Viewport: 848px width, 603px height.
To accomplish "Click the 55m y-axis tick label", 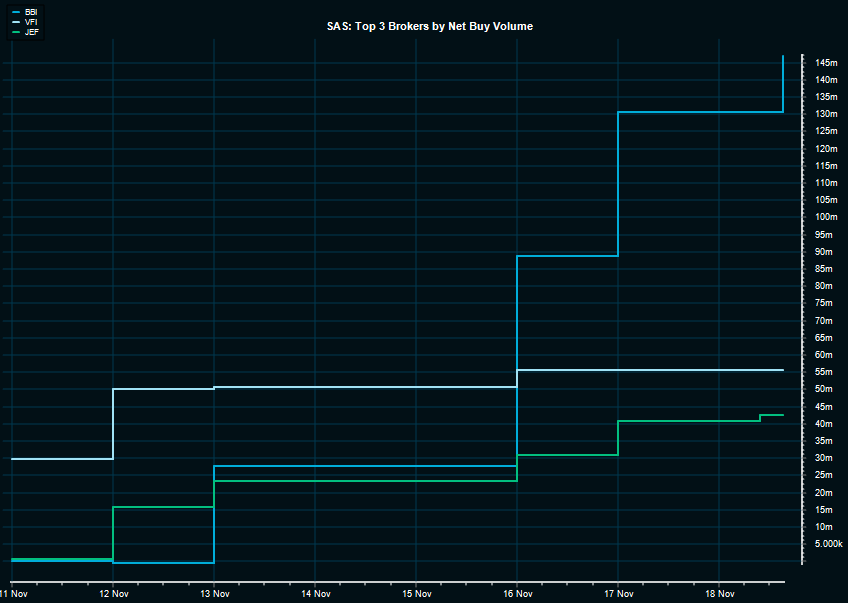I will [x=823, y=372].
